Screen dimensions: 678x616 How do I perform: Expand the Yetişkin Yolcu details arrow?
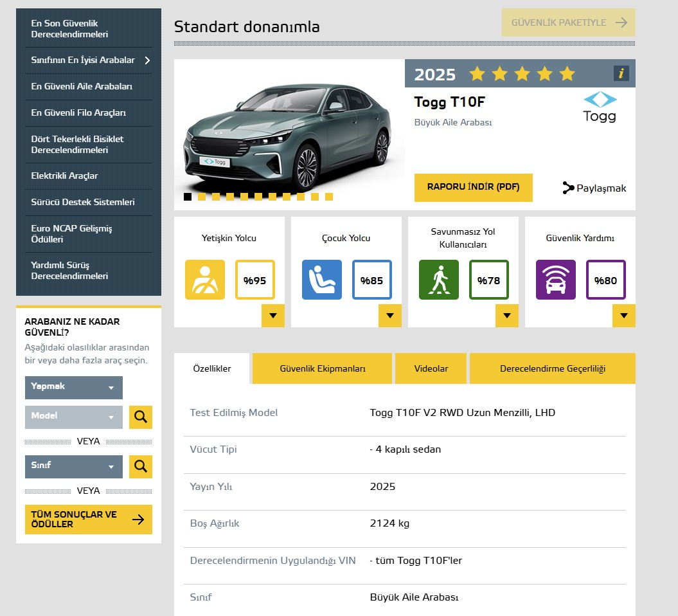[273, 315]
